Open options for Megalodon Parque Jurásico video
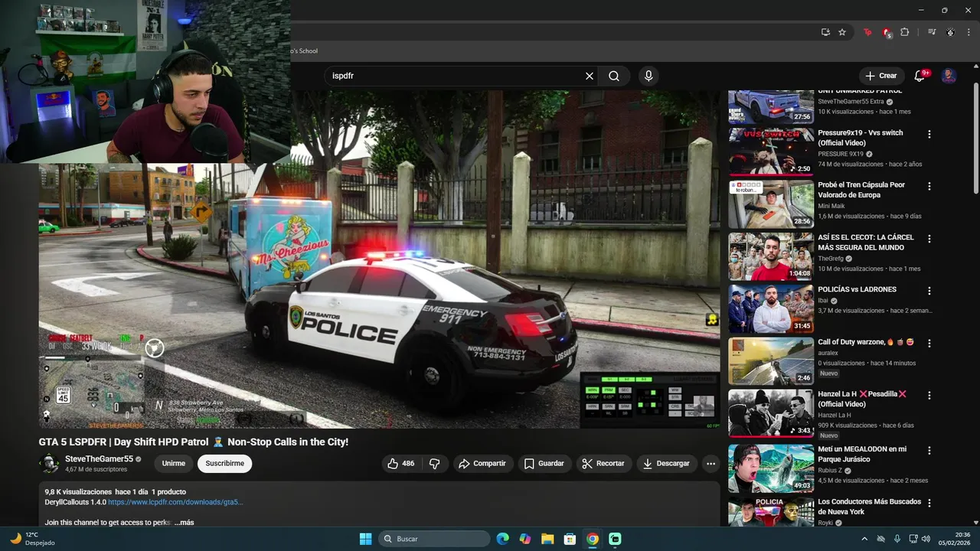 point(929,451)
